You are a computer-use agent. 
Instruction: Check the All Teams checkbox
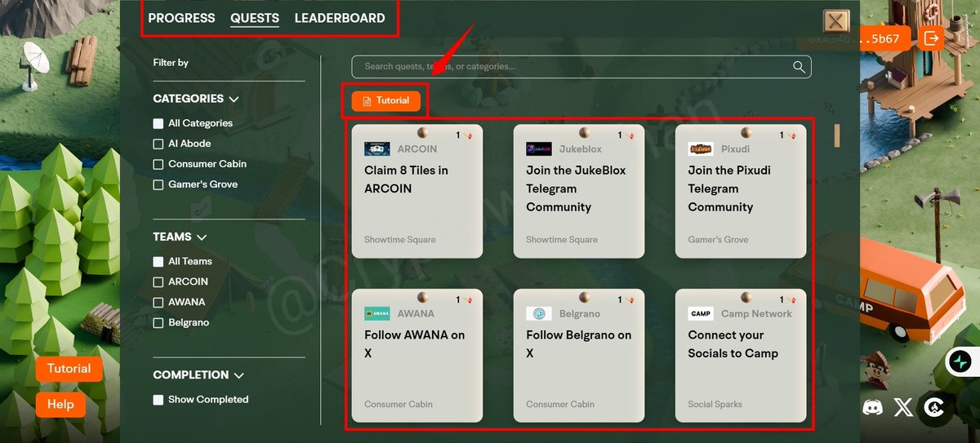pos(158,261)
